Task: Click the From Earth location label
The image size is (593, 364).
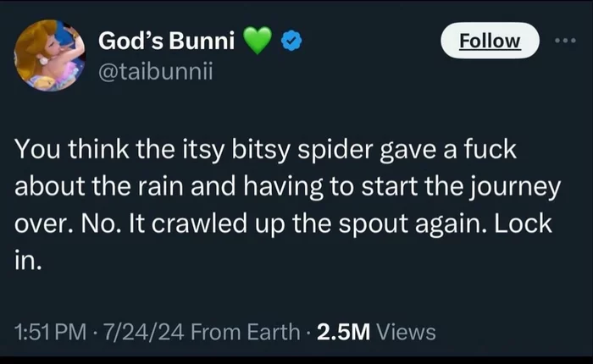Action: (245, 332)
